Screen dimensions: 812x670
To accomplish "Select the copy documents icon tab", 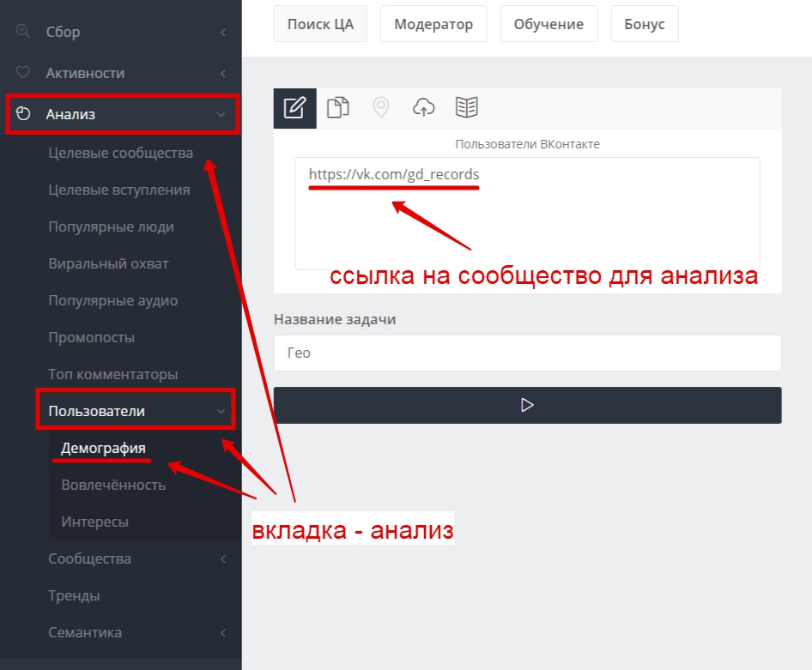I will [338, 107].
